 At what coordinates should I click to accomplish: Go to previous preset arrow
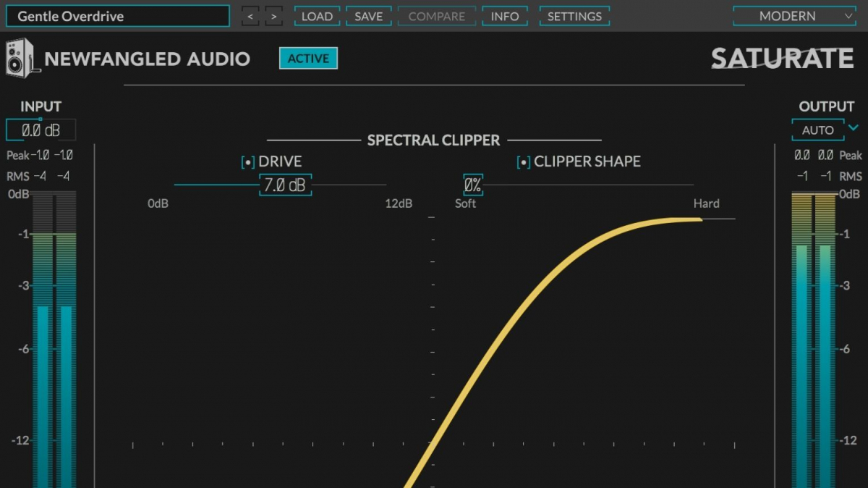tap(250, 16)
